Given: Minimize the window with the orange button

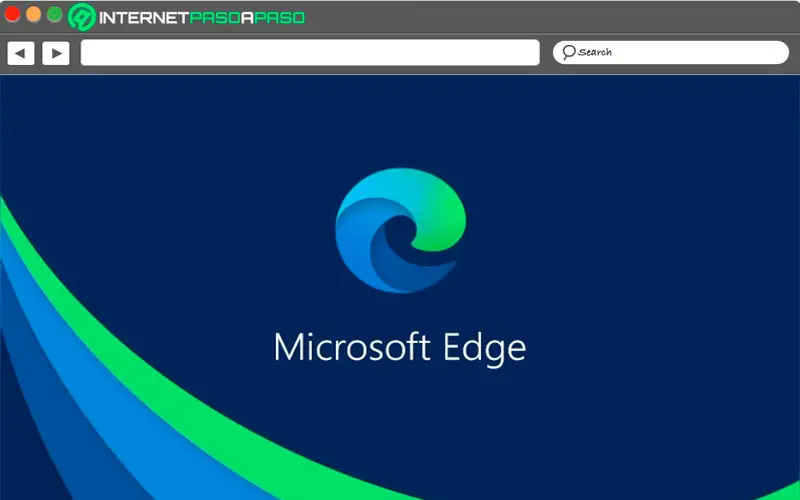Looking at the screenshot, I should click(33, 14).
